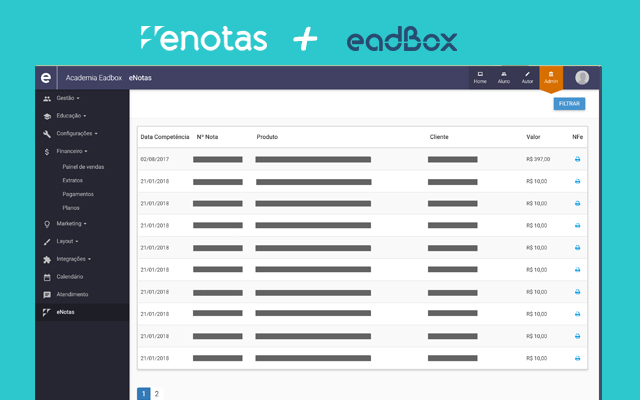
Task: Open Extratos submenu item
Action: coord(73,180)
